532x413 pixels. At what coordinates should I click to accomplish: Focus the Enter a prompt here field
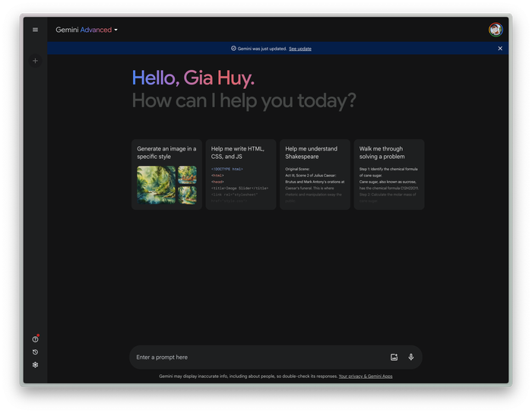(275, 357)
